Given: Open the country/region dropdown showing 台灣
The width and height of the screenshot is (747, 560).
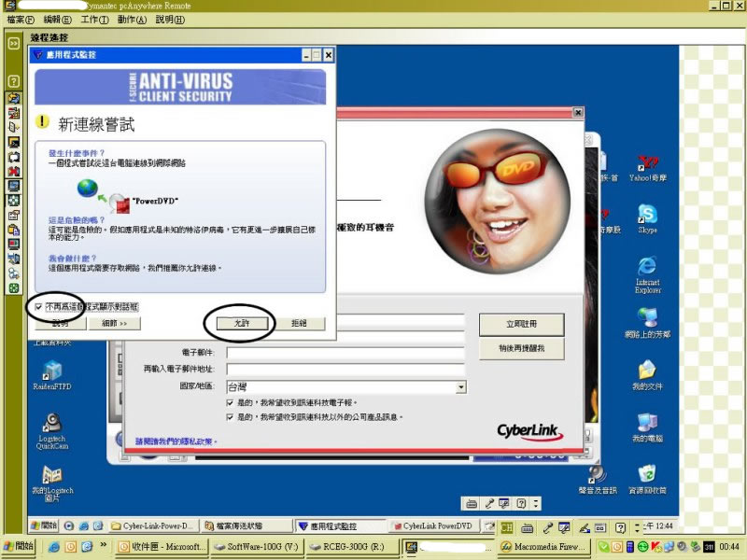Looking at the screenshot, I should [460, 386].
